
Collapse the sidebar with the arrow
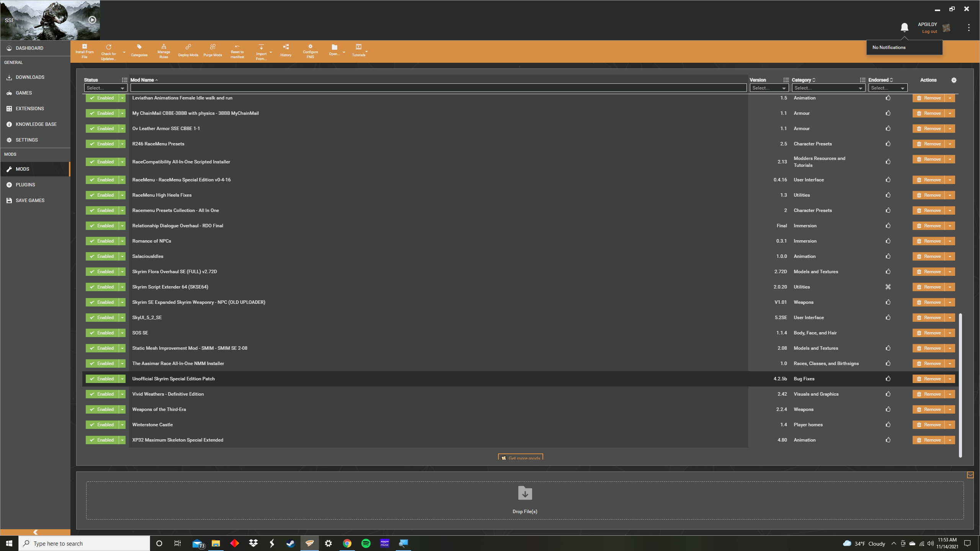(x=35, y=532)
